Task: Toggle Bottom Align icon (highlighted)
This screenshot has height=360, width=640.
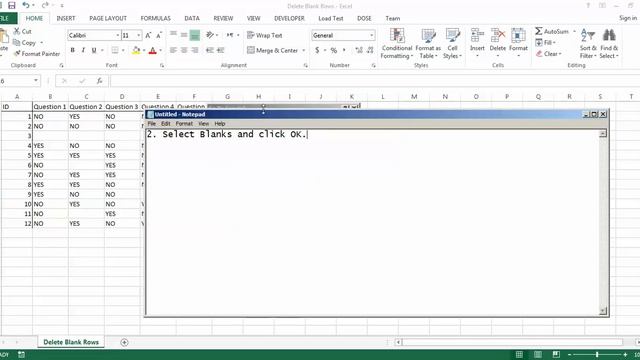Action: [x=195, y=36]
